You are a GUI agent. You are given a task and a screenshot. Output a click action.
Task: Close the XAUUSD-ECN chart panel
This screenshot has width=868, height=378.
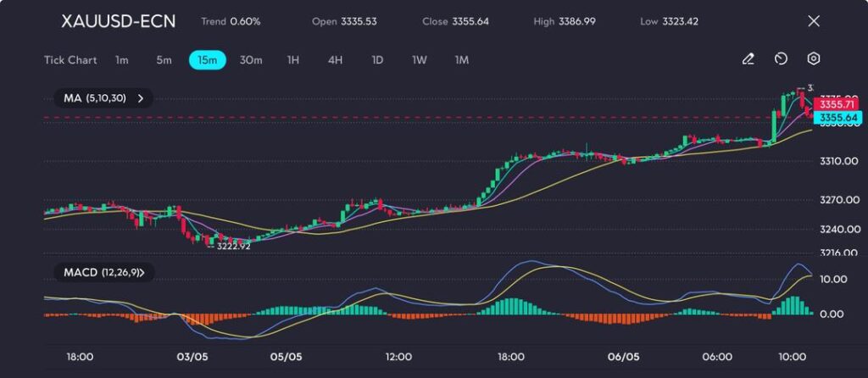click(814, 21)
